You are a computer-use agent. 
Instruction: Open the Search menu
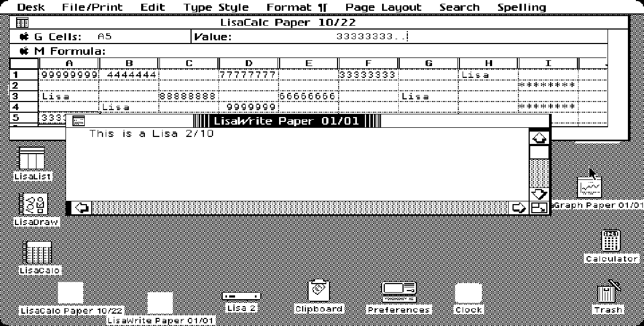[459, 7]
